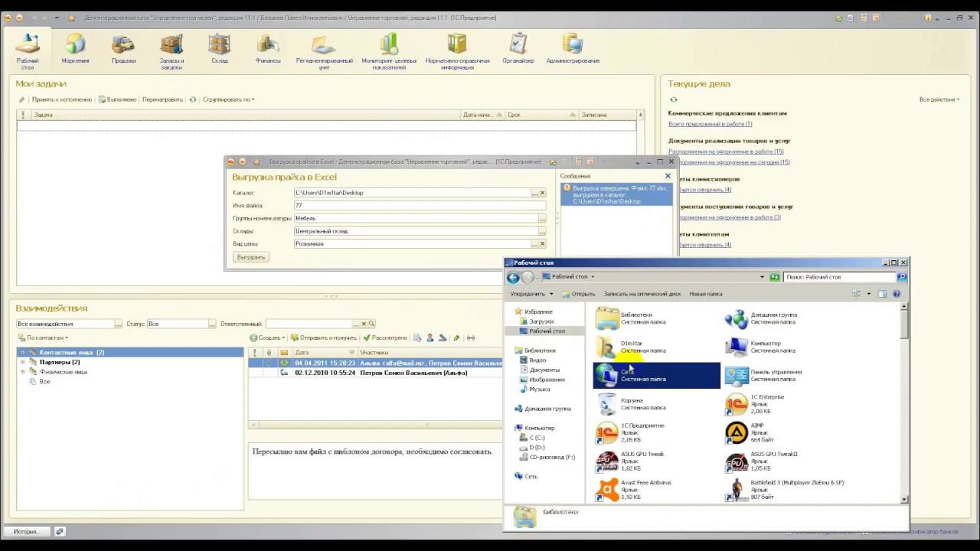Expand the Физические лица tree node

click(x=23, y=372)
